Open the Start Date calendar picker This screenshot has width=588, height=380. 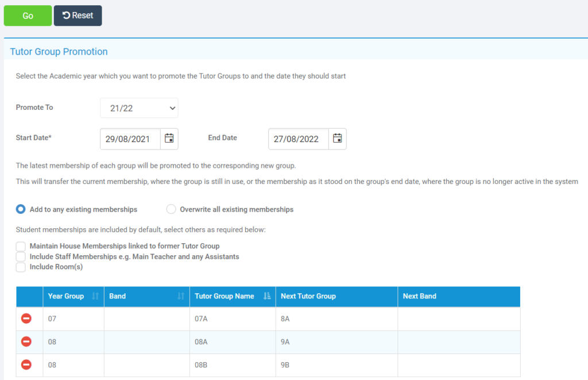tap(169, 139)
